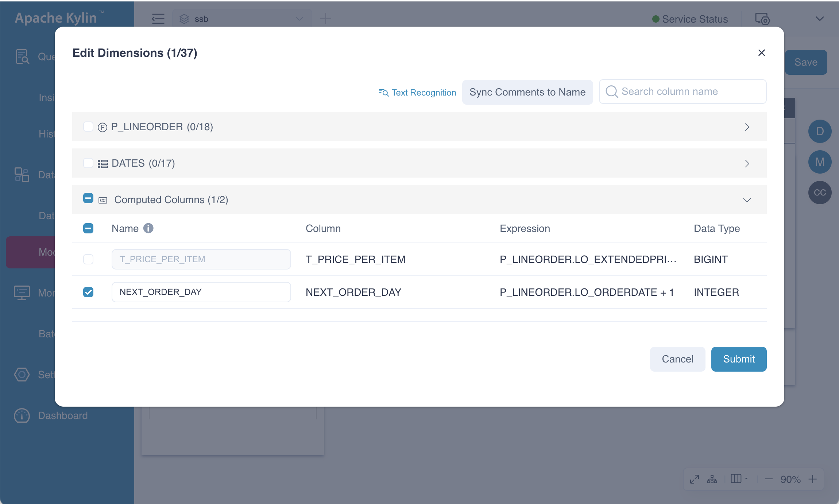This screenshot has width=839, height=504.
Task: Click the M measure round panel icon
Action: pos(820,162)
